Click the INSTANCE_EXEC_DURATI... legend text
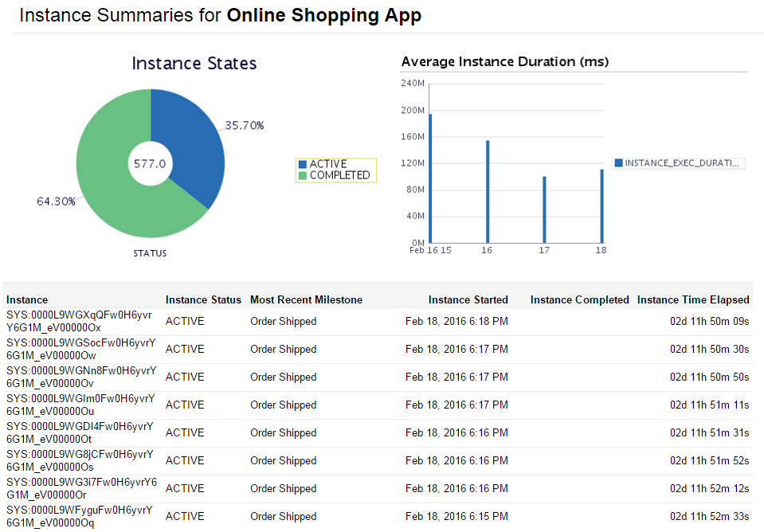Viewport: 764px width, 532px height. coord(682,163)
